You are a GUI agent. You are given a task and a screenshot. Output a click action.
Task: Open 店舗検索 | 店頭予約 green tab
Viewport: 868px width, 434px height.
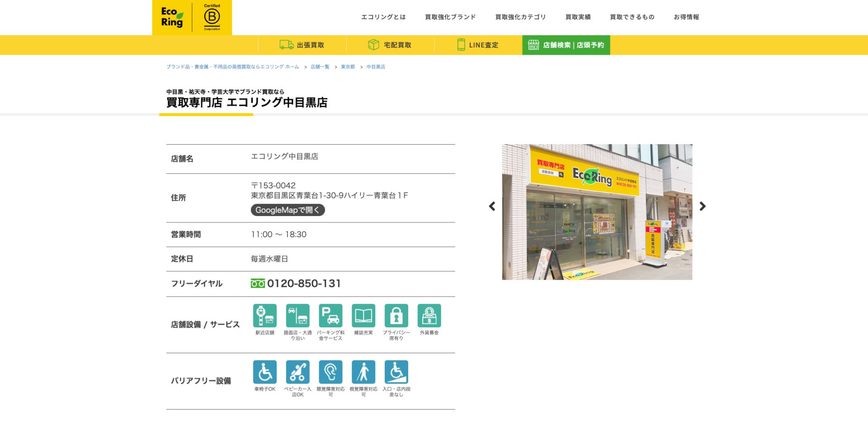[x=566, y=45]
